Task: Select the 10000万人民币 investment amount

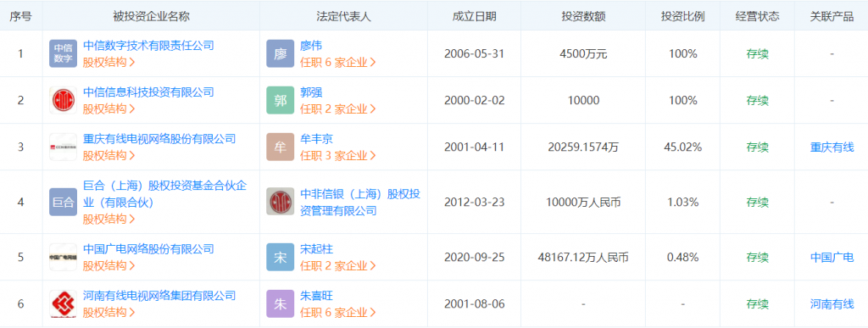Action: 583,203
